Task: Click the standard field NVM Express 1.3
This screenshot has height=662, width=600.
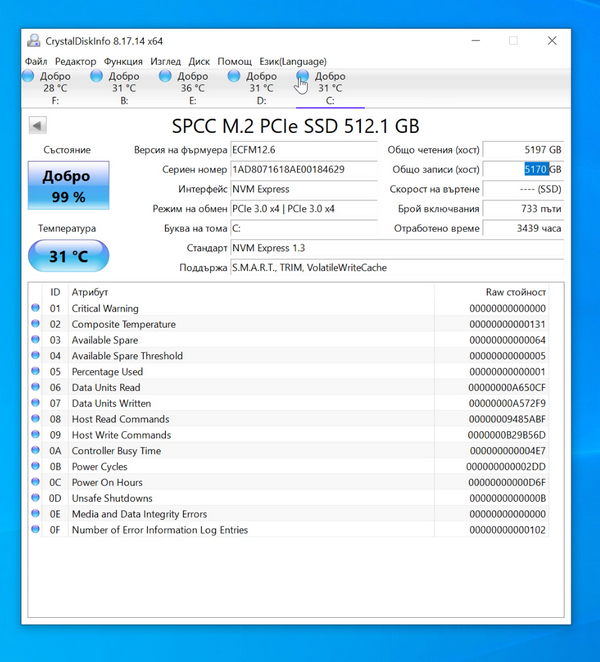Action: tap(397, 248)
